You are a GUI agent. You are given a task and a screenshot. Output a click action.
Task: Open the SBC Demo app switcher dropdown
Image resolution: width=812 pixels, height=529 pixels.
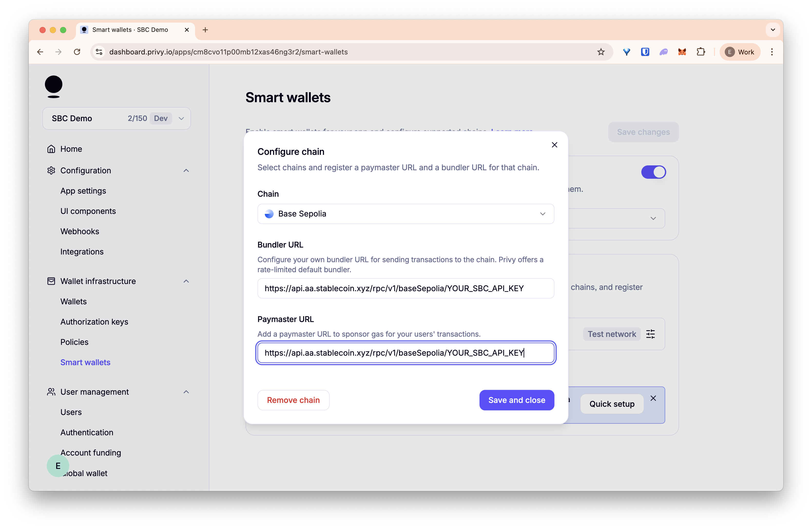pyautogui.click(x=116, y=118)
